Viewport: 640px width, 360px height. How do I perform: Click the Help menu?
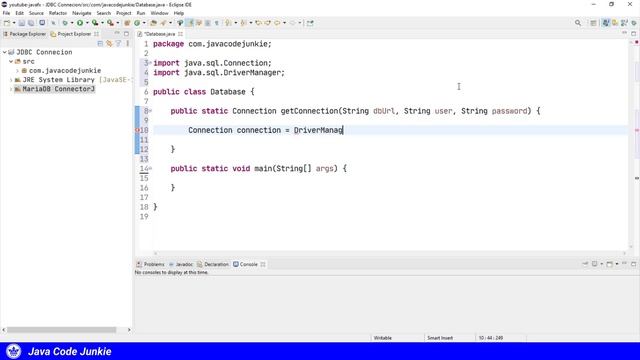[x=179, y=13]
